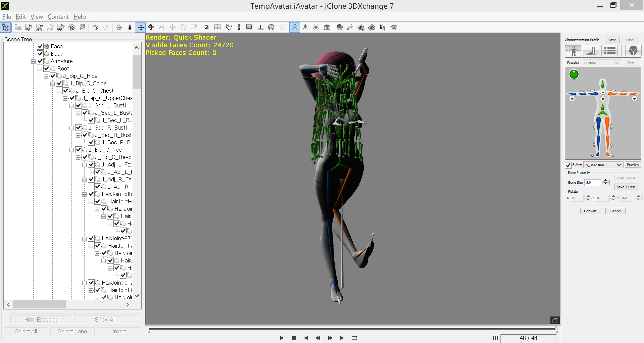Viewport: 644px width, 343px height.
Task: Toggle the Active motion checkbox
Action: (568, 165)
